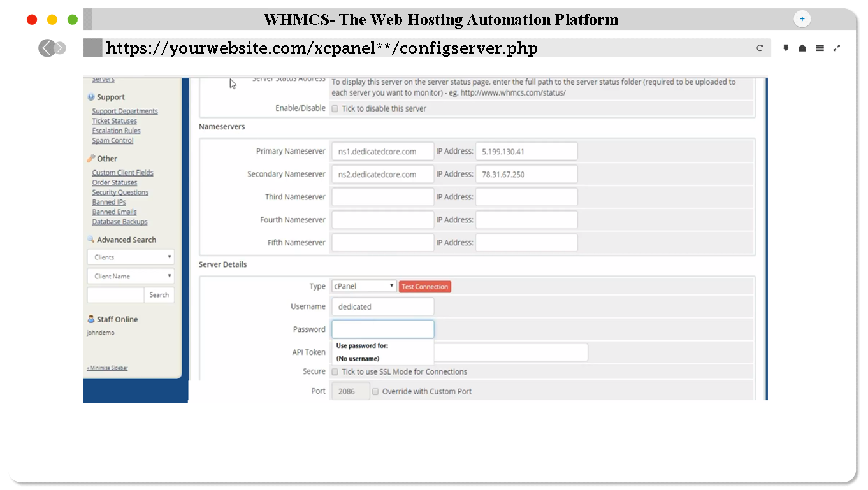This screenshot has height=490, width=868.
Task: Click the Username field containing dedicated
Action: [x=382, y=306]
